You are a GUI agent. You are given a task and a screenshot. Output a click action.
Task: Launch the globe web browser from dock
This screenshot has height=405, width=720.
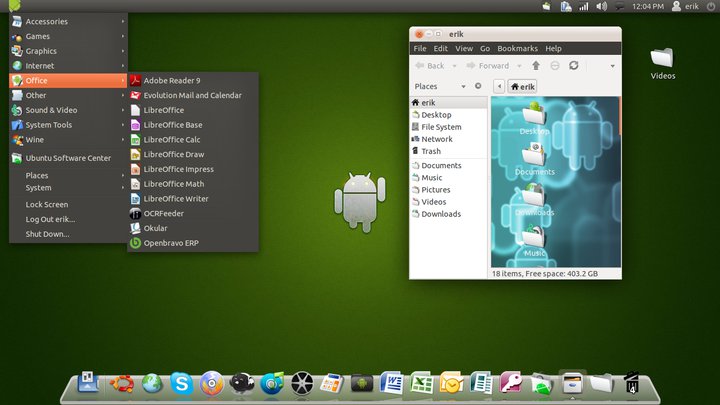point(152,383)
